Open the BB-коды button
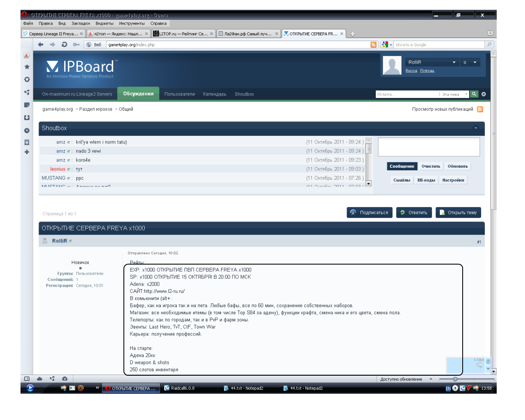This screenshot has width=525, height=420. 426,180
